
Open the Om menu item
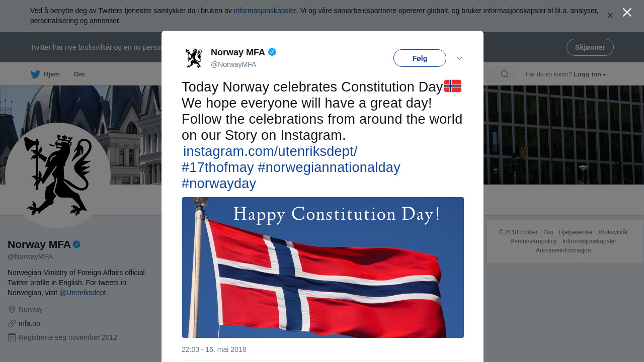[79, 74]
